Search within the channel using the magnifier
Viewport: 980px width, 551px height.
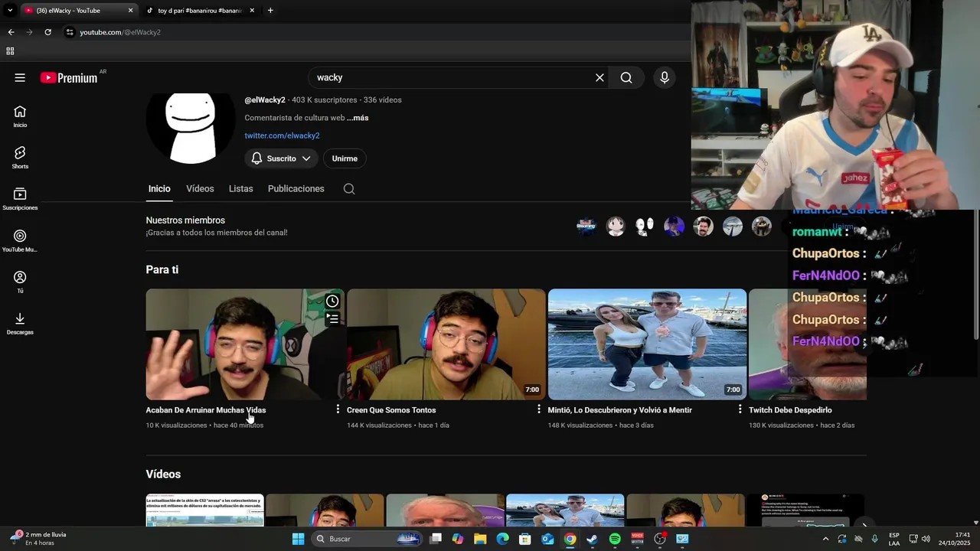(349, 189)
